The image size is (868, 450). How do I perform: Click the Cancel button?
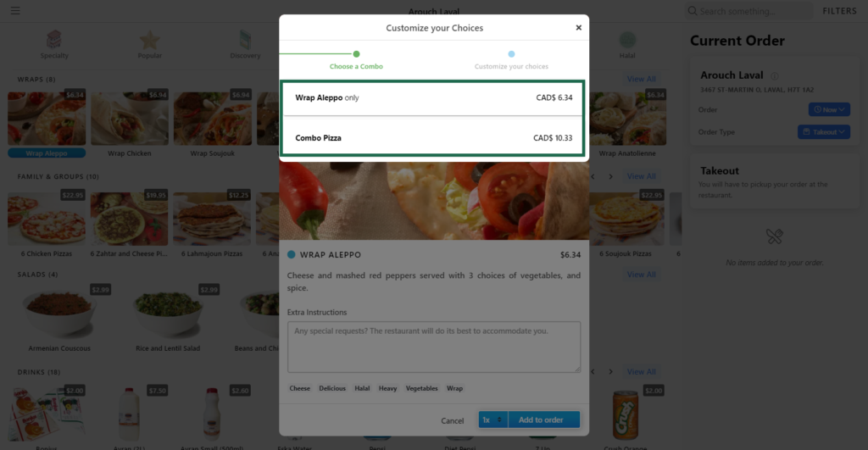(x=453, y=420)
